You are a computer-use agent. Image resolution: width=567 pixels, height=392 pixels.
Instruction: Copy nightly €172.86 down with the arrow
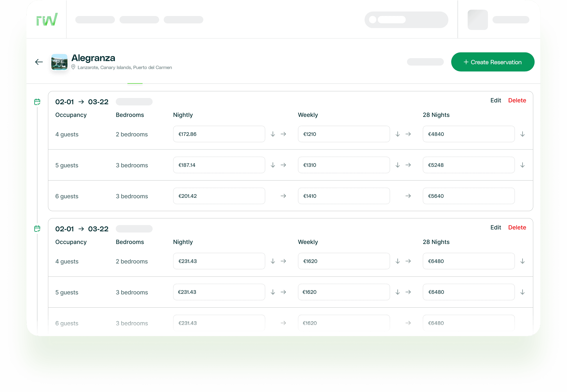click(273, 134)
